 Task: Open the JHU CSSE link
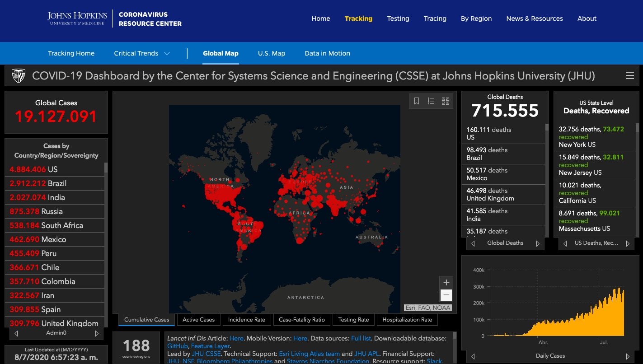click(207, 354)
